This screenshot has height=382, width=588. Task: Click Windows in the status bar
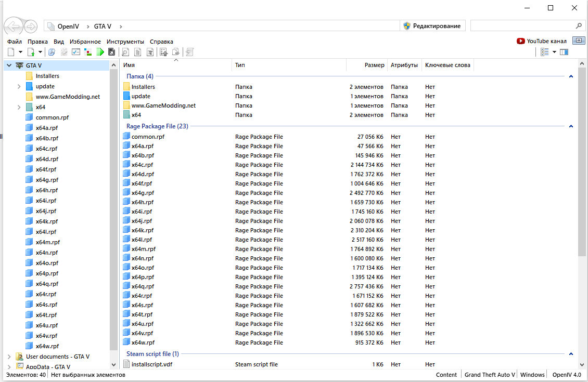[532, 375]
